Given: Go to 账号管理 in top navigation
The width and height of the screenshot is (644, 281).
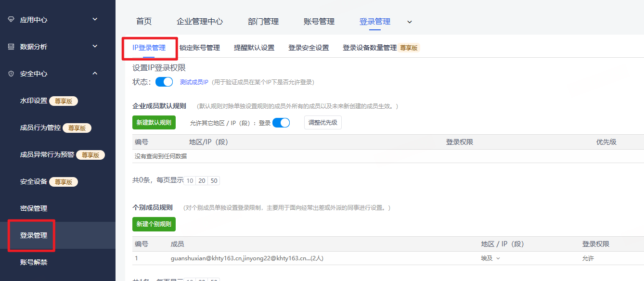Looking at the screenshot, I should (x=319, y=22).
